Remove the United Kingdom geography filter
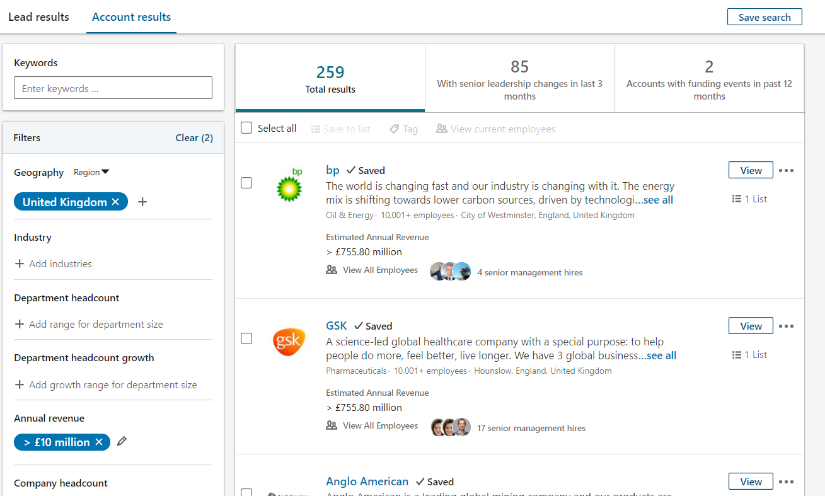The width and height of the screenshot is (825, 496). (115, 202)
